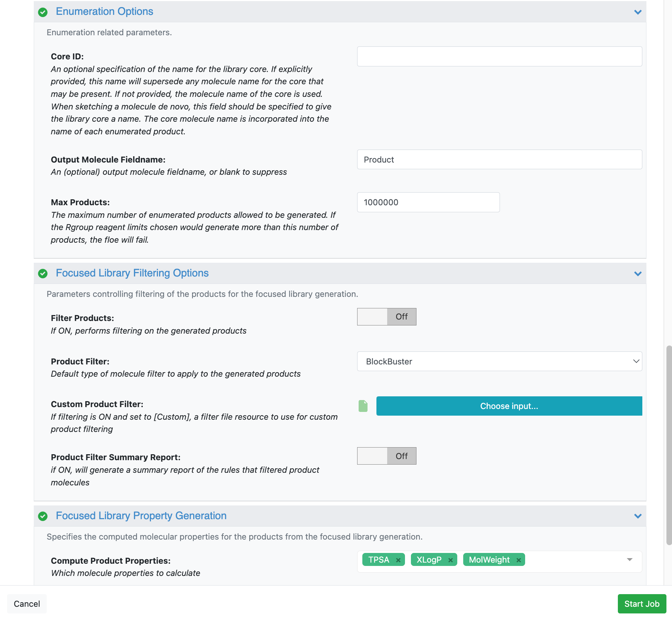
Task: Click the Focused Library Filtering Options check icon
Action: pos(43,274)
